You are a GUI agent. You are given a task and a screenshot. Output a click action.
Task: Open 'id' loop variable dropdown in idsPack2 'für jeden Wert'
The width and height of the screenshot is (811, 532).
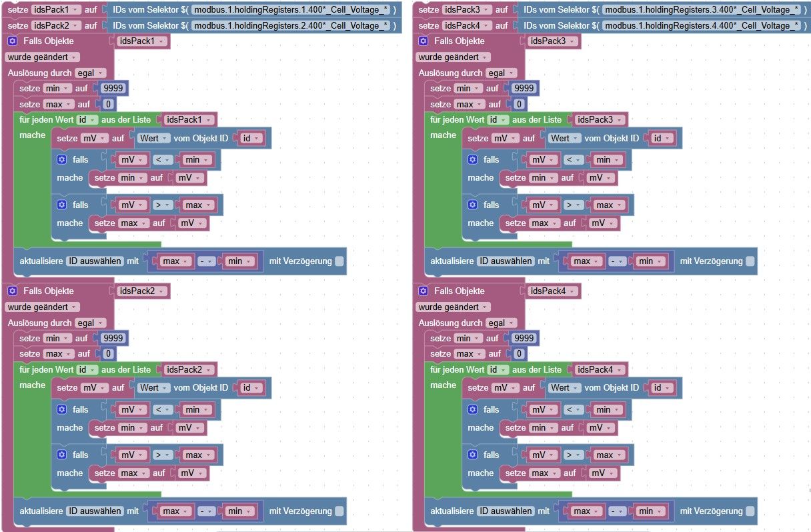click(x=87, y=369)
